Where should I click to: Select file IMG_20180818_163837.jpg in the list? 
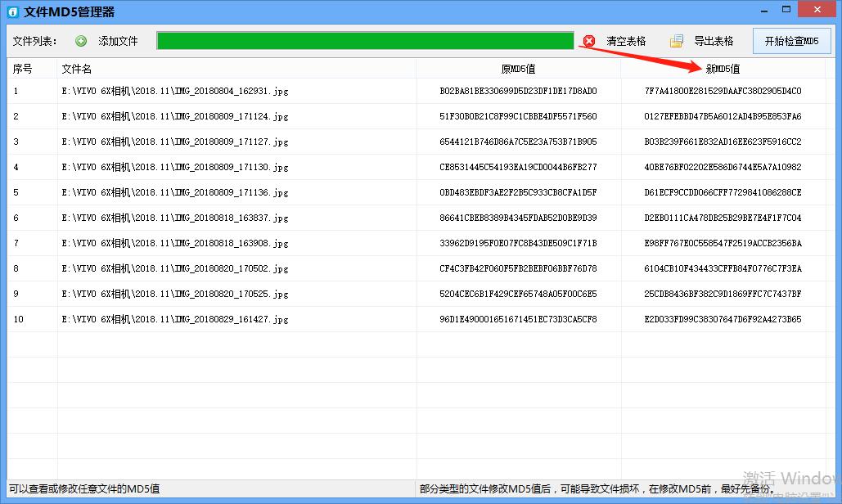pos(175,218)
